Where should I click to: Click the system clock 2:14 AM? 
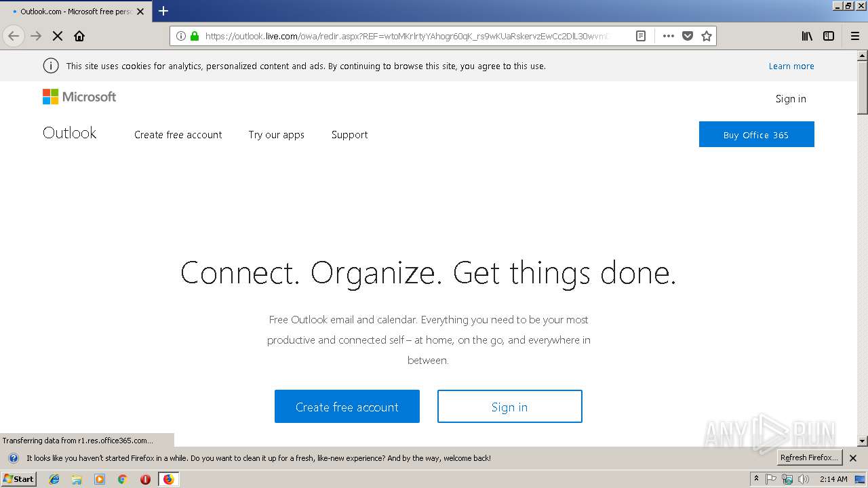(833, 479)
